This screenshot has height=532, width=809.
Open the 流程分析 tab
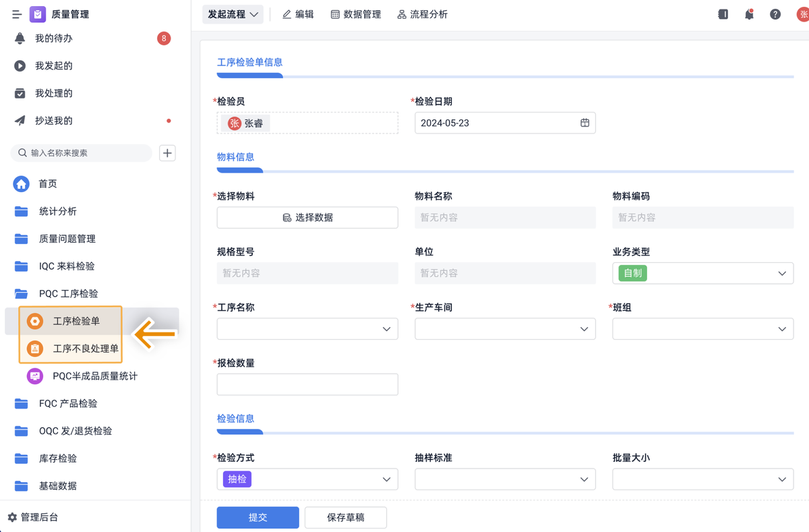[422, 14]
